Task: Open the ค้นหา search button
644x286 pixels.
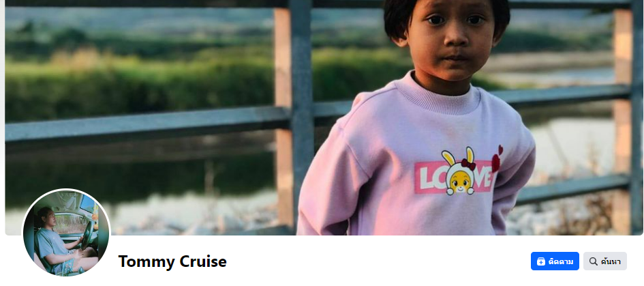Action: click(x=605, y=261)
